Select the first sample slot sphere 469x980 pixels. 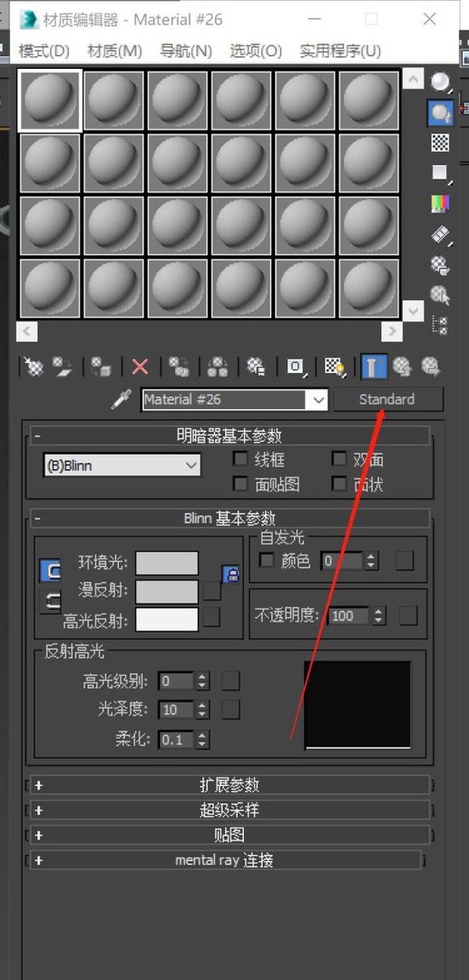coord(50,100)
